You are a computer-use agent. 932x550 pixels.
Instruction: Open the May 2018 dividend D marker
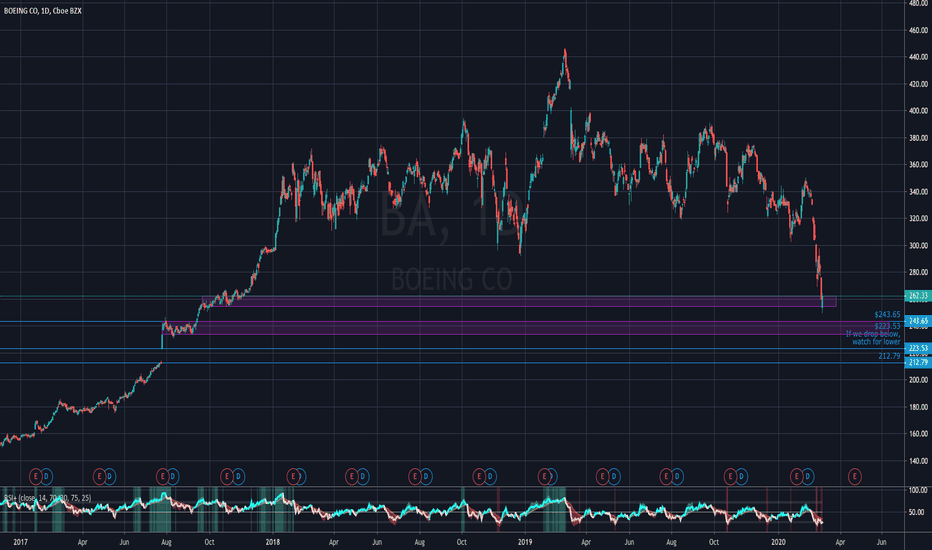pyautogui.click(x=363, y=476)
